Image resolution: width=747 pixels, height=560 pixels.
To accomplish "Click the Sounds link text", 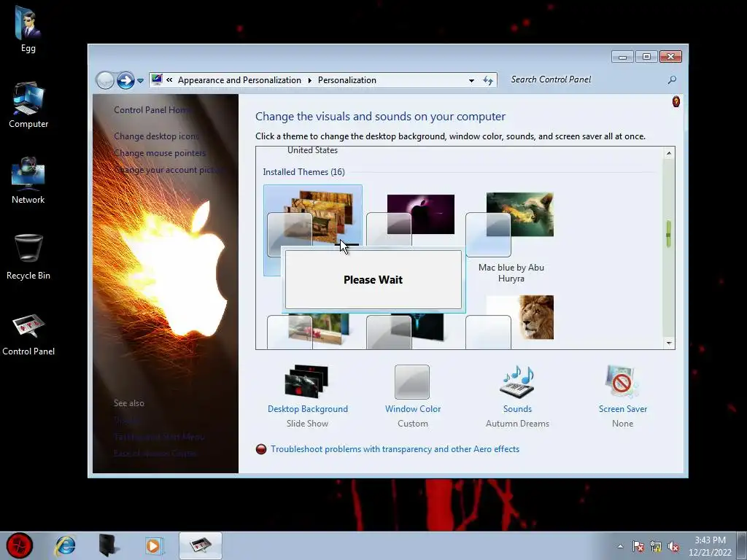I will [x=517, y=409].
